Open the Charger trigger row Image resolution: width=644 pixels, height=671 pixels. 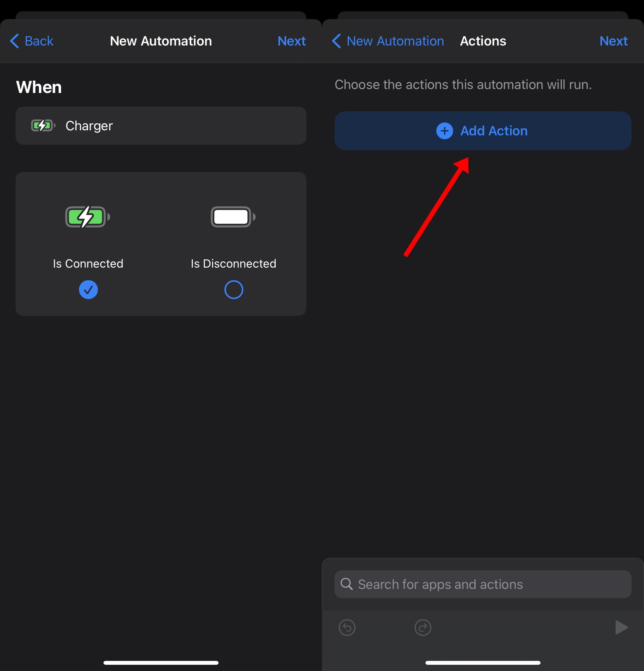click(161, 126)
